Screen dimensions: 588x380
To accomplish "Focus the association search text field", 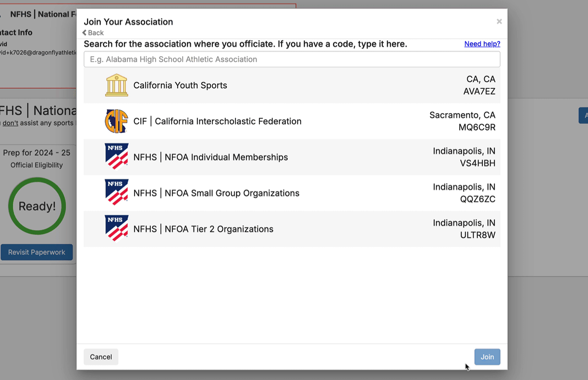I will 292,59.
